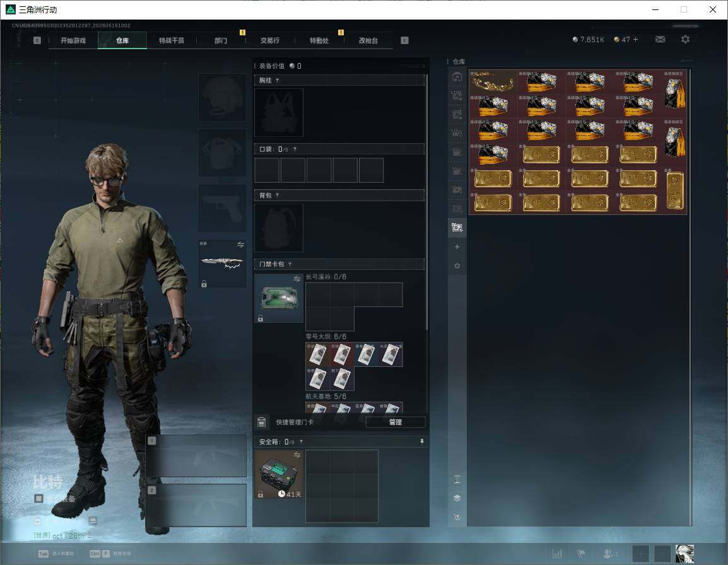728x565 pixels.
Task: Click the left bracket icon before 开始游戏
Action: (x=37, y=40)
